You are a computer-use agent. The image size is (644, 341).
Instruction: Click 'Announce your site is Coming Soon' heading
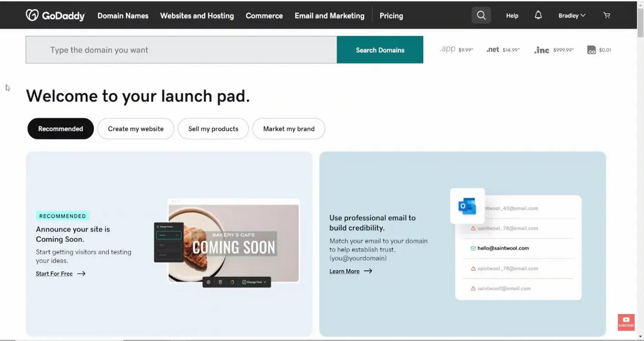[73, 234]
